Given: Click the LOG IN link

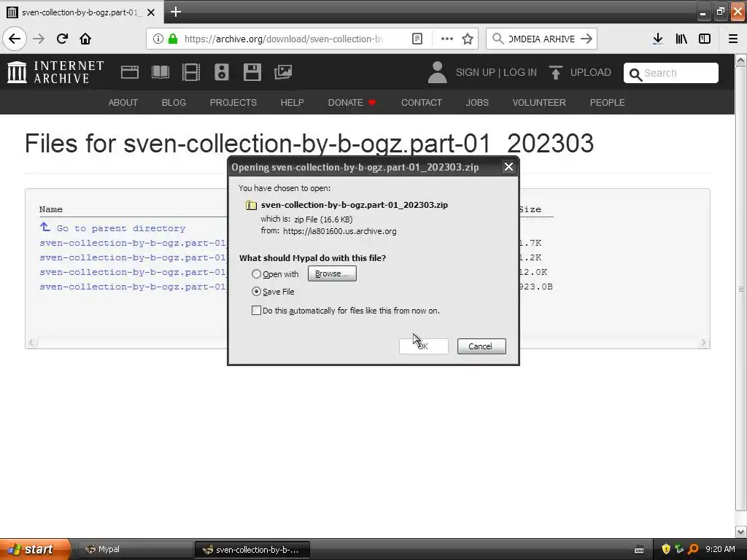Looking at the screenshot, I should tap(519, 72).
